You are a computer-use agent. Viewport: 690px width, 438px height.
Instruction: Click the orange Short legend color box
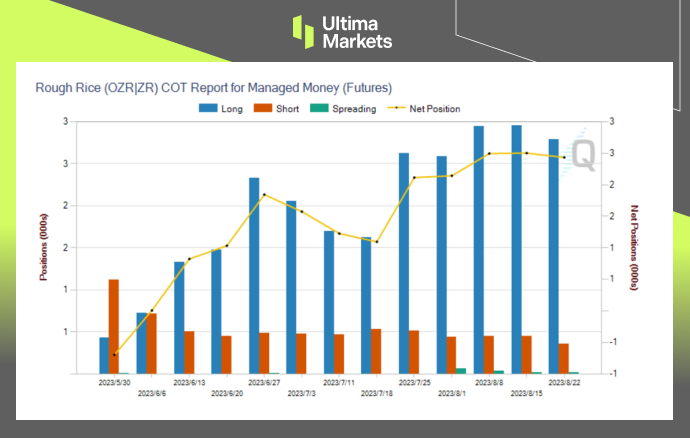click(270, 108)
